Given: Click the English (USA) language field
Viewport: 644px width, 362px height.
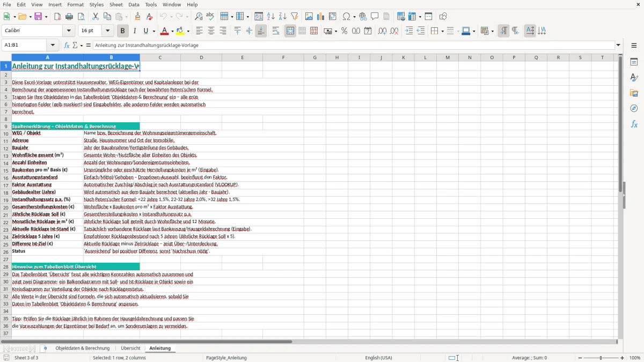Looking at the screenshot, I should tap(378, 358).
